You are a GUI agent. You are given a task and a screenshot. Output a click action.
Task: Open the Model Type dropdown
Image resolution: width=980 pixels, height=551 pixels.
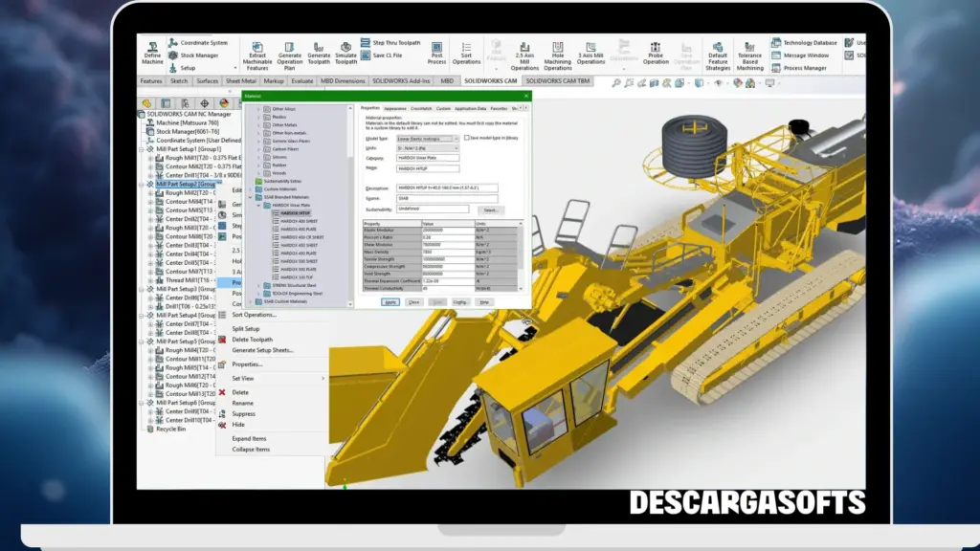point(457,139)
